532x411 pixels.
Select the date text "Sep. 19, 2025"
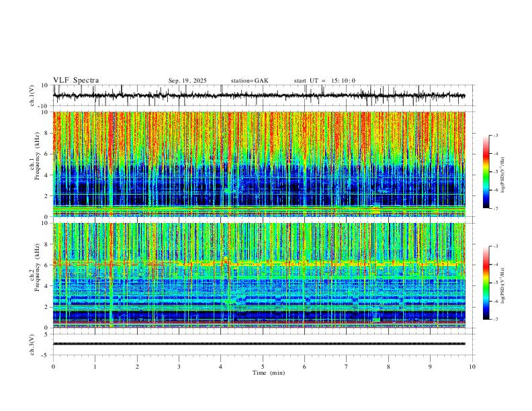coord(187,81)
